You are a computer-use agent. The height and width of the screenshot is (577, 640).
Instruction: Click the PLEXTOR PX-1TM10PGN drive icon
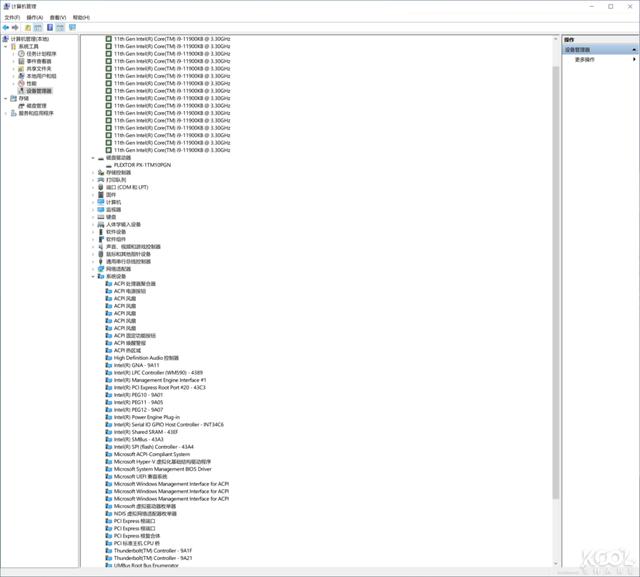pyautogui.click(x=109, y=165)
